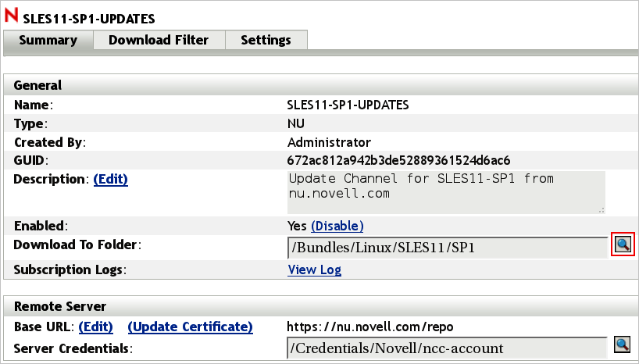Switch to the Summary tab
639x364 pixels.
[48, 40]
